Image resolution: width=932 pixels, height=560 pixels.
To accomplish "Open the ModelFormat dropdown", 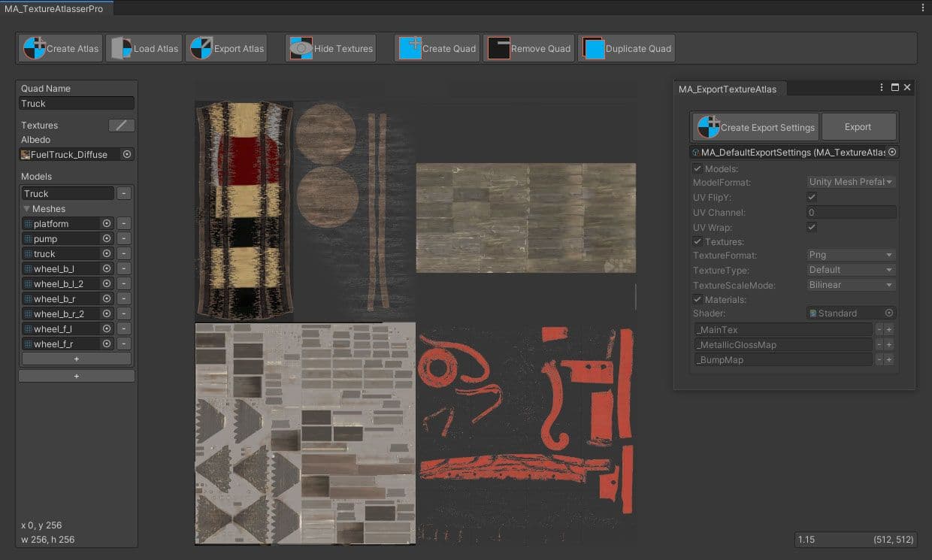I will coord(850,182).
